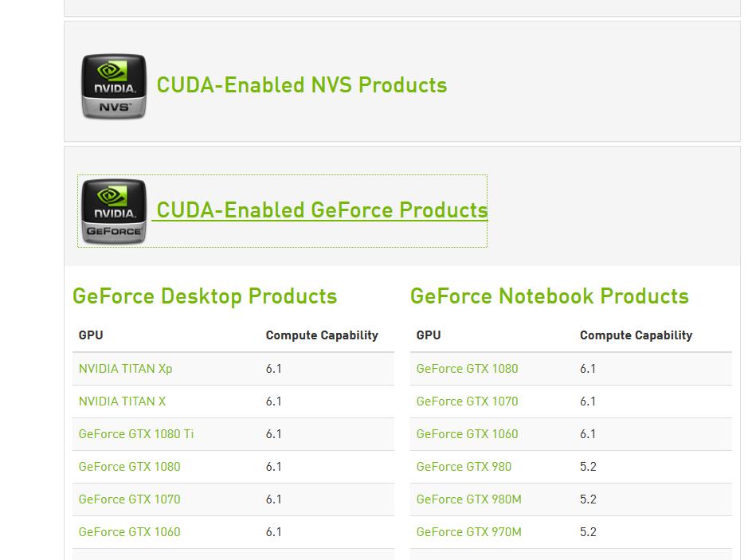Click the NVIDIA NVS badge icon
The image size is (752, 560).
pos(113,87)
